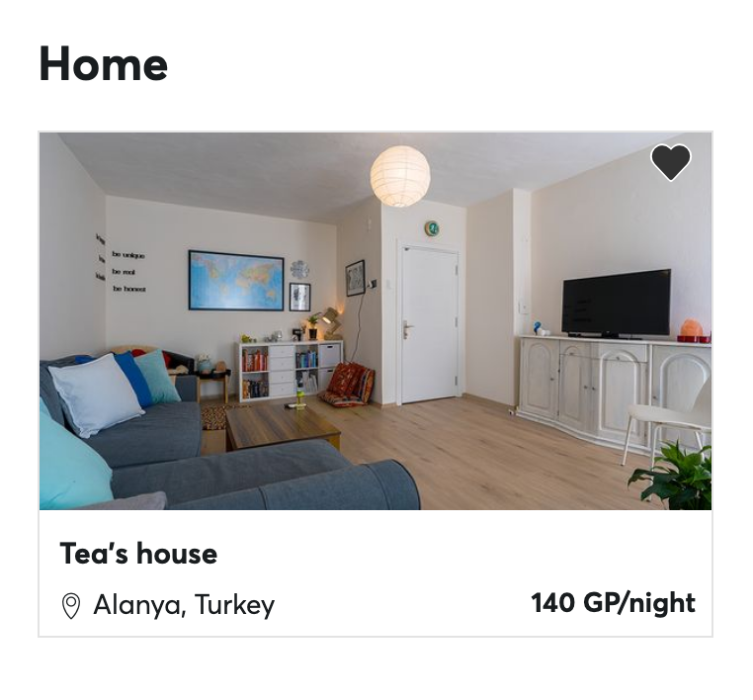Open the Tea's house listing title
753x700 pixels.
(x=138, y=554)
